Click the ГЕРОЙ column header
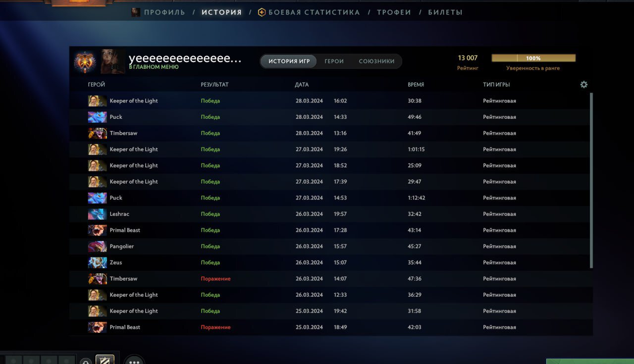This screenshot has width=634, height=364. click(97, 85)
